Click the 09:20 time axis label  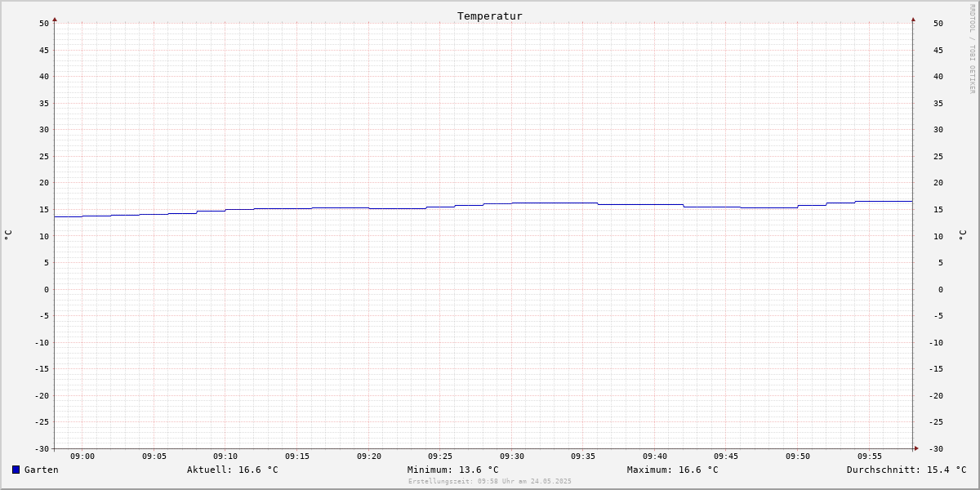(369, 457)
